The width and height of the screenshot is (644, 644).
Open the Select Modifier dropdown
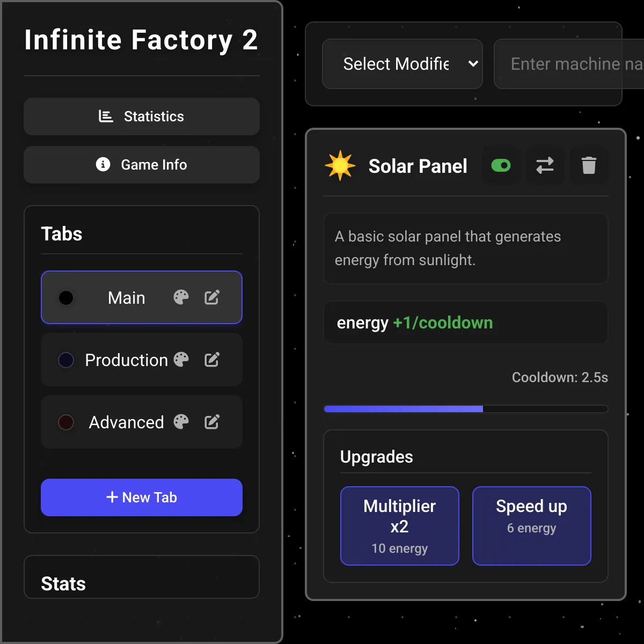[x=402, y=64]
